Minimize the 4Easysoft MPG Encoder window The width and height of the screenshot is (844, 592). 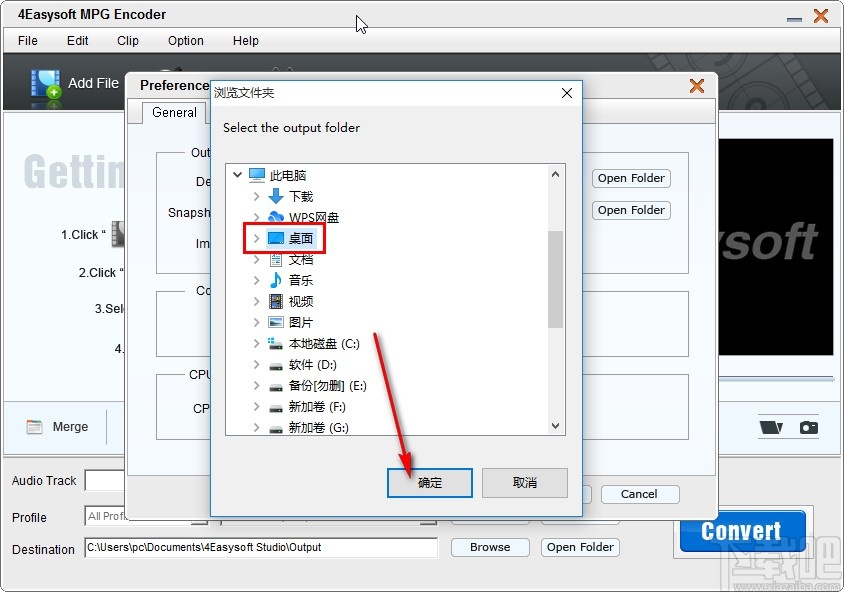(x=794, y=18)
